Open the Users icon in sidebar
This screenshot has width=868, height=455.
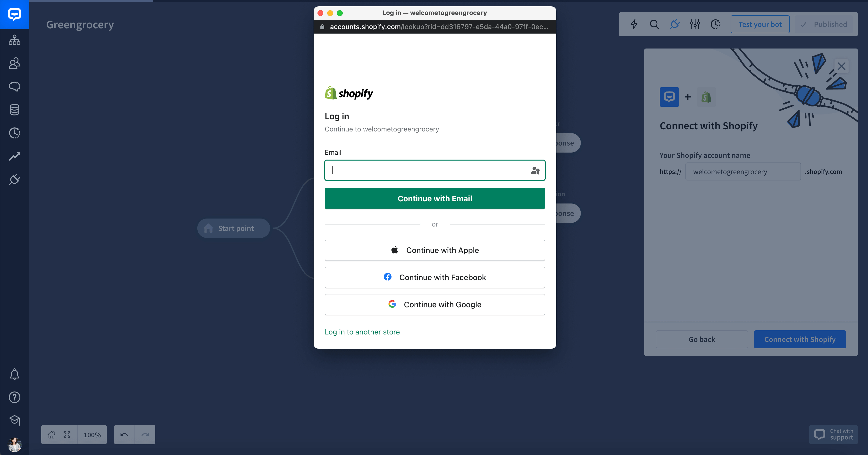click(15, 63)
